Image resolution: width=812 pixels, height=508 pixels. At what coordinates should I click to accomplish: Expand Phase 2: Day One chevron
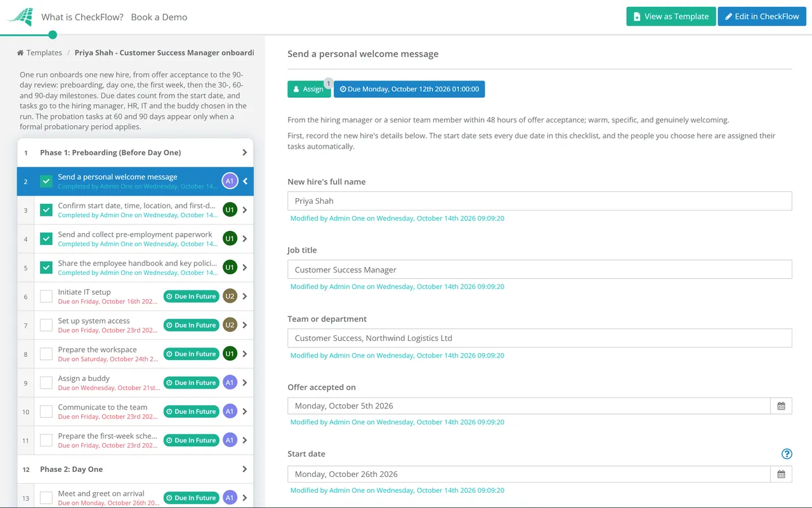245,469
